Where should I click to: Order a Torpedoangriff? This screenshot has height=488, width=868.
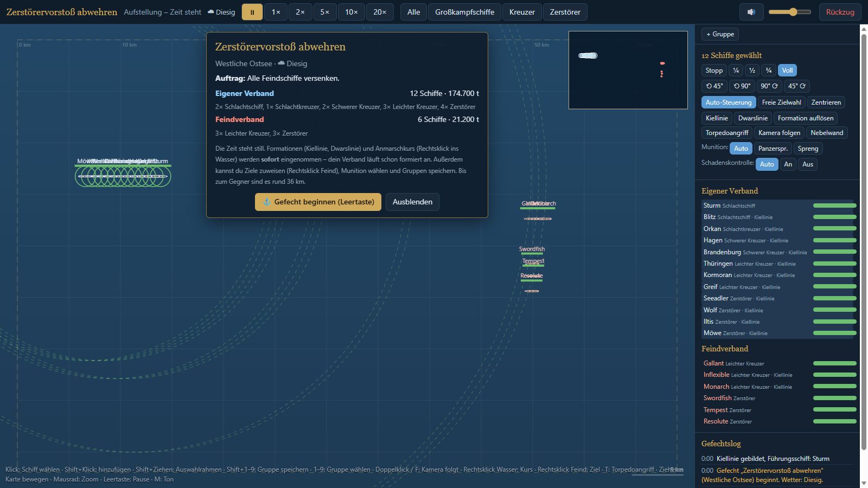(727, 133)
